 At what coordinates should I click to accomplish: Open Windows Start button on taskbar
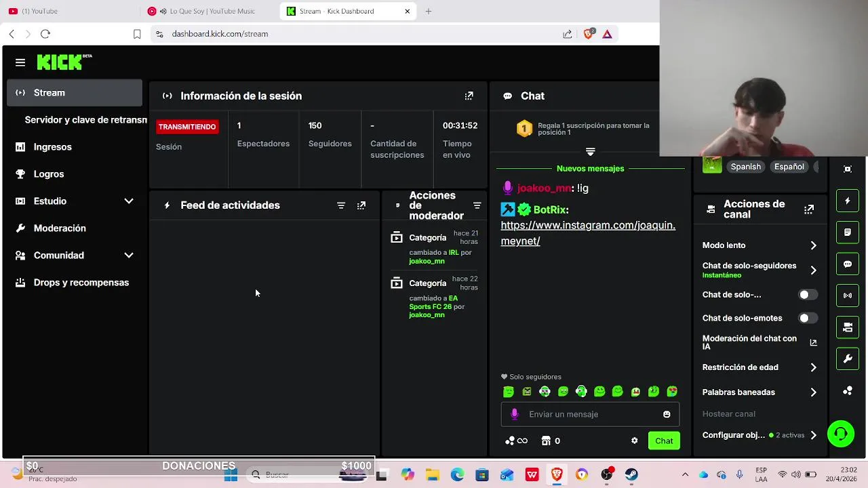(231, 475)
